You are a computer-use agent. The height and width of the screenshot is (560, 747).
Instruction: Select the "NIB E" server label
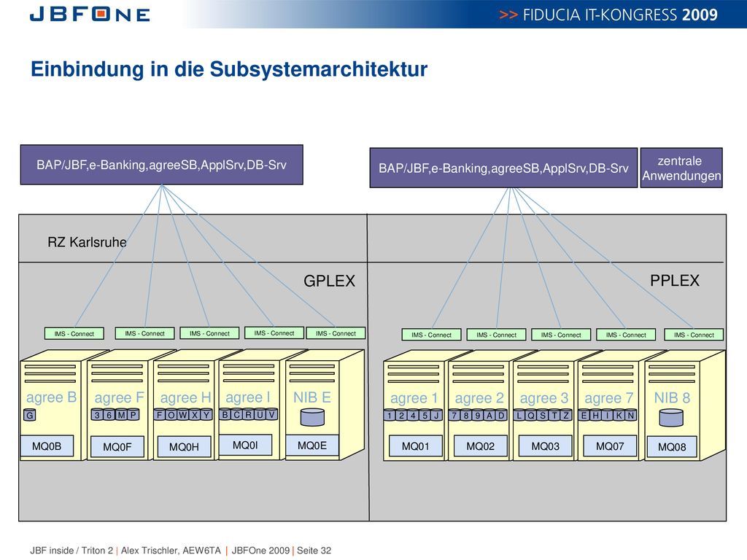312,397
